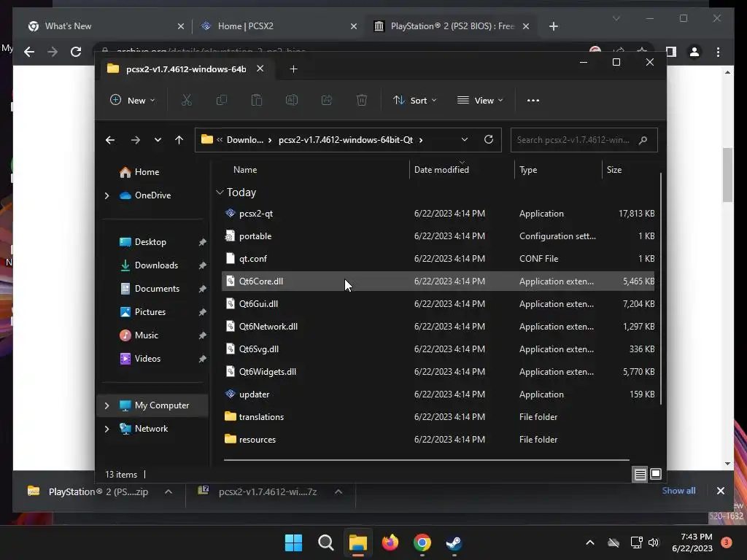Screen dimensions: 747x560
Task: Click the Delete trash icon in toolbar
Action: [x=362, y=100]
